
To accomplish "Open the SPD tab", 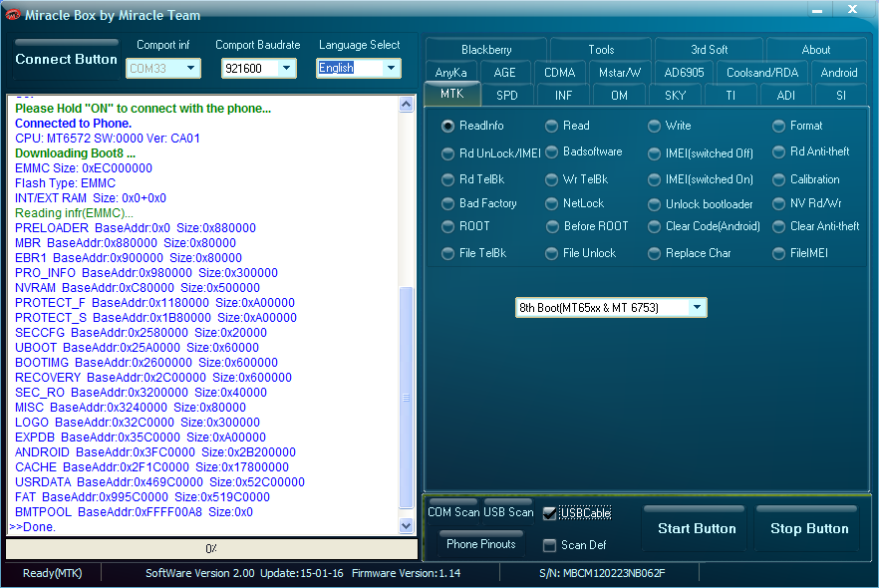I will (506, 96).
